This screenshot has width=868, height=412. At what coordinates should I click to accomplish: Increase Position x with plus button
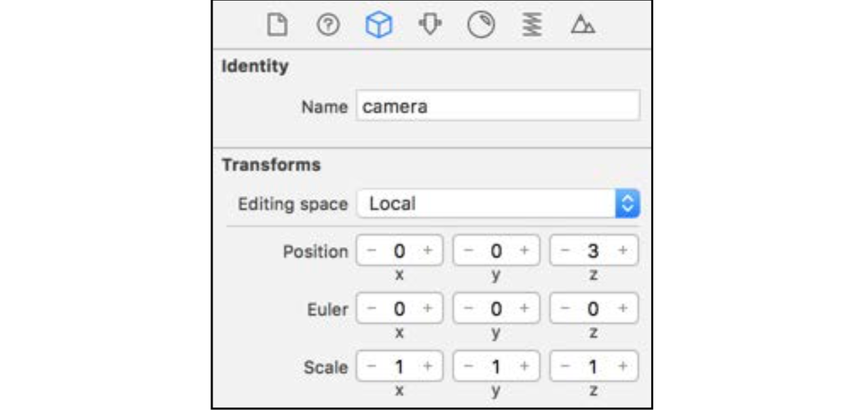[428, 251]
